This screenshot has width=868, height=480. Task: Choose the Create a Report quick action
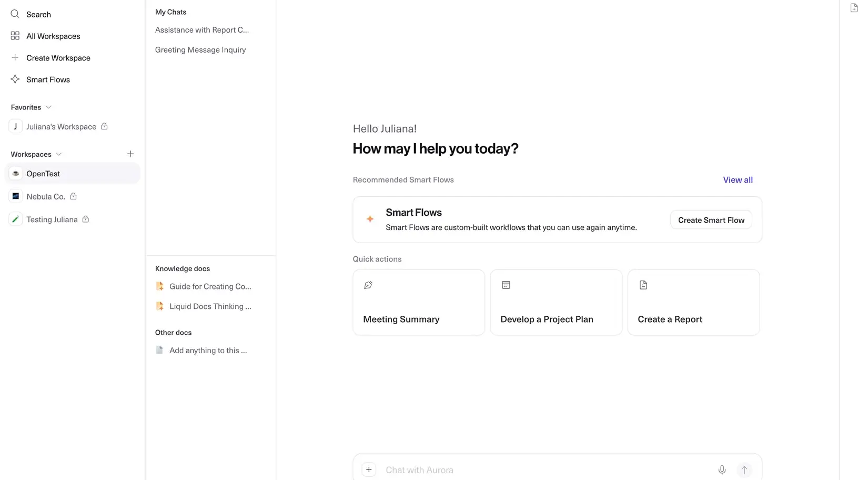pos(693,302)
